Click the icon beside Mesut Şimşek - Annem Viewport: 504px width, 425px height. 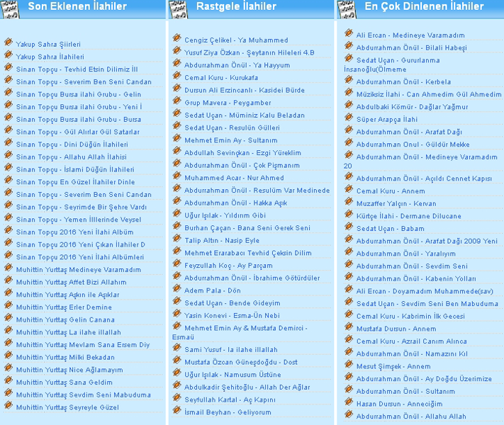(x=349, y=364)
